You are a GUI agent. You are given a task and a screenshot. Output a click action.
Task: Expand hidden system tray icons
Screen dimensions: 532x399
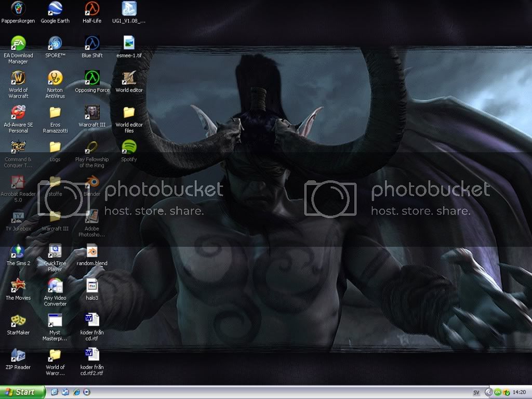(x=488, y=392)
